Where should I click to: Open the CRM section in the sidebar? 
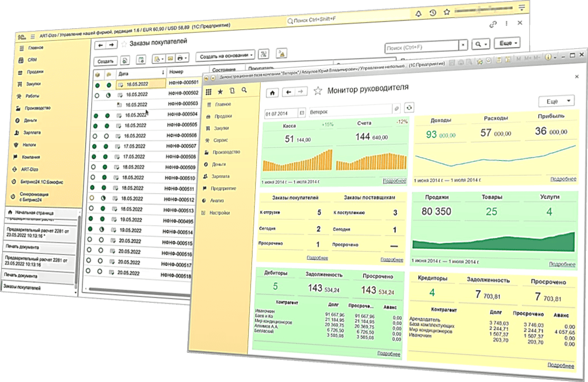[32, 60]
